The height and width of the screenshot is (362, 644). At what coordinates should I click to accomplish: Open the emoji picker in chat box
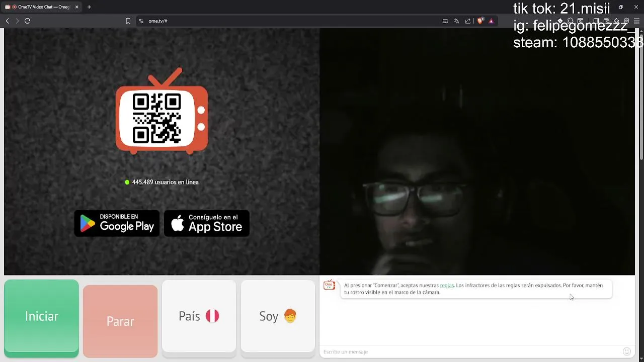pos(627,352)
